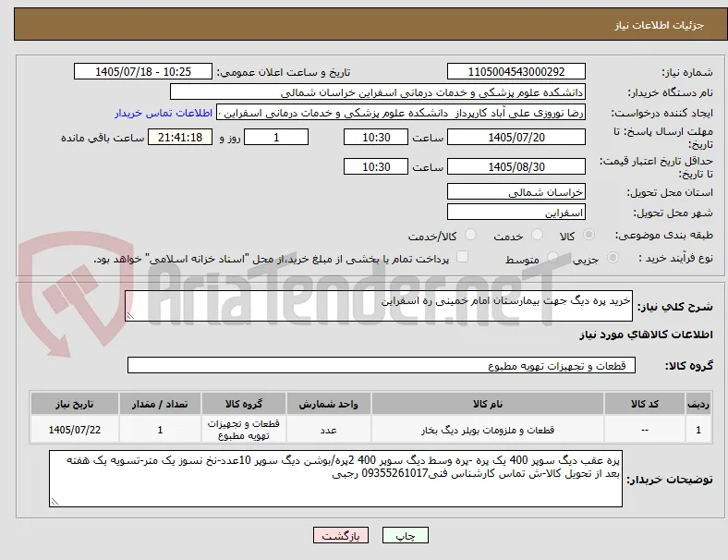The image size is (728, 560).
Task: Toggle the اسناد خزانه اسلامی payment checkbox
Action: click(463, 257)
